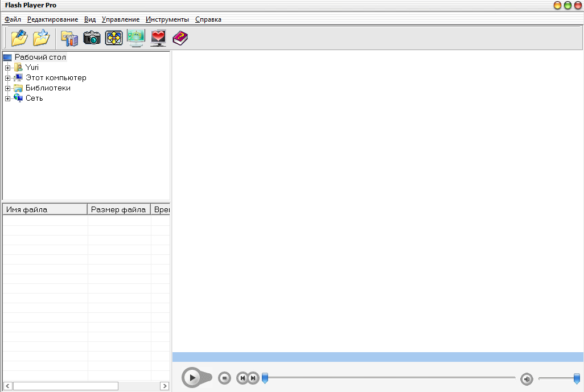Click the previous frame button

(x=242, y=378)
